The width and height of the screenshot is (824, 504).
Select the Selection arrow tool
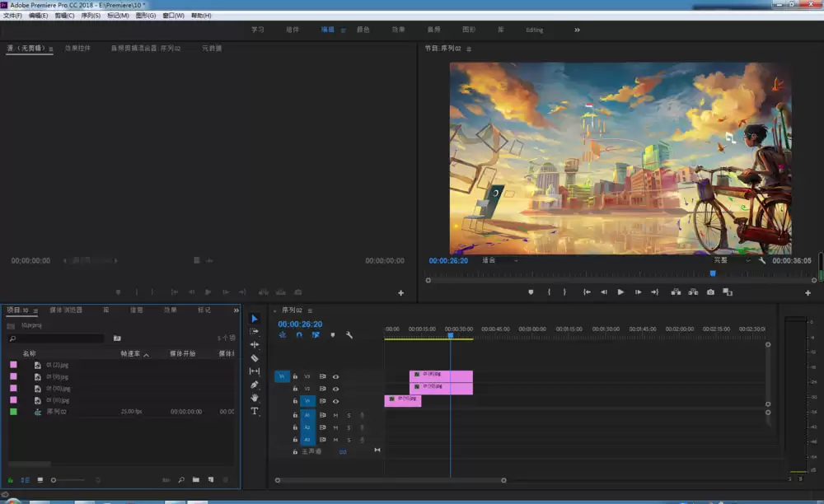pos(255,319)
